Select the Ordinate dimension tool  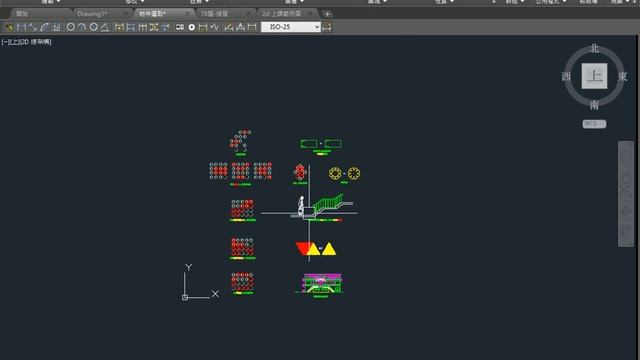(56, 27)
